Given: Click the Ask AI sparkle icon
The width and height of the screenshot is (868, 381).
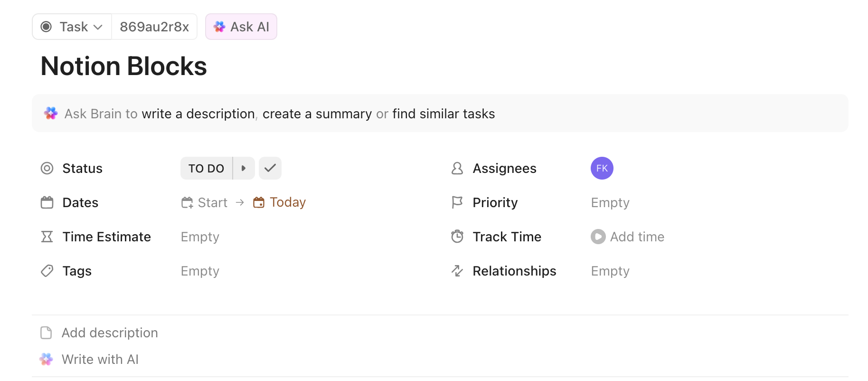Looking at the screenshot, I should click(x=219, y=27).
